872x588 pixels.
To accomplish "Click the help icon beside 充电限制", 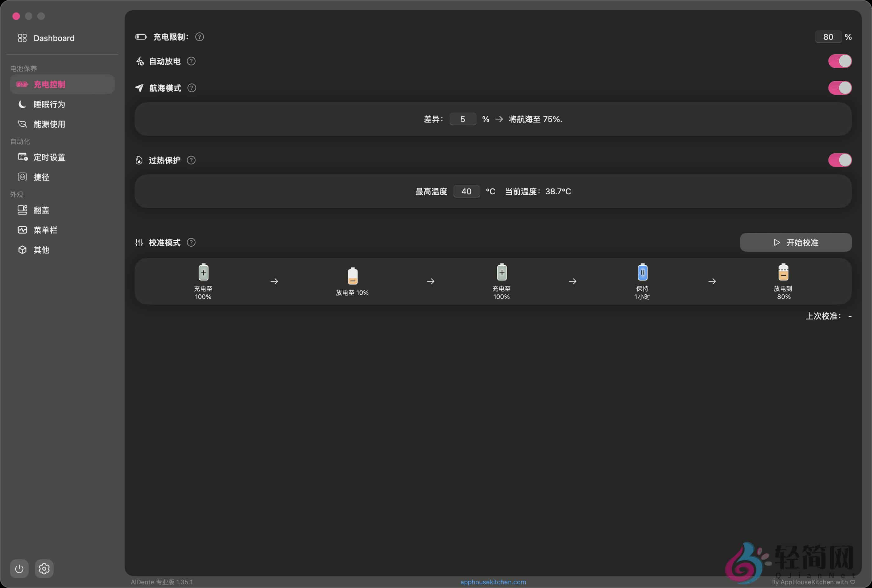I will click(x=199, y=37).
